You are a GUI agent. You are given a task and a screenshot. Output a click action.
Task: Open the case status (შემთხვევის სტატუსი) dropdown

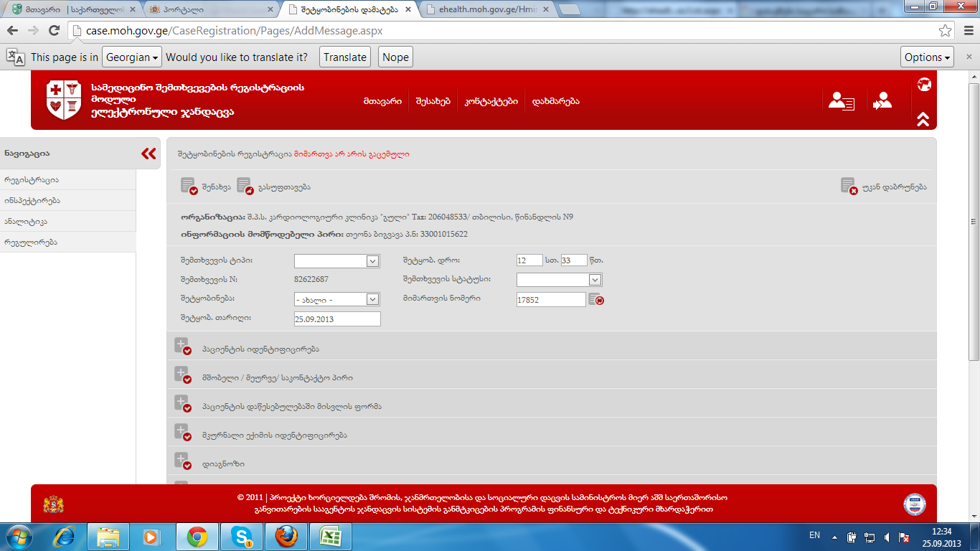pos(559,280)
